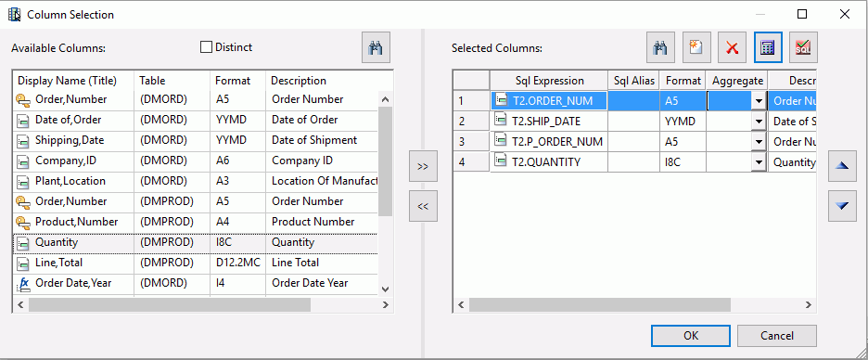This screenshot has height=360, width=868.
Task: Click row header number 1
Action: 471,101
